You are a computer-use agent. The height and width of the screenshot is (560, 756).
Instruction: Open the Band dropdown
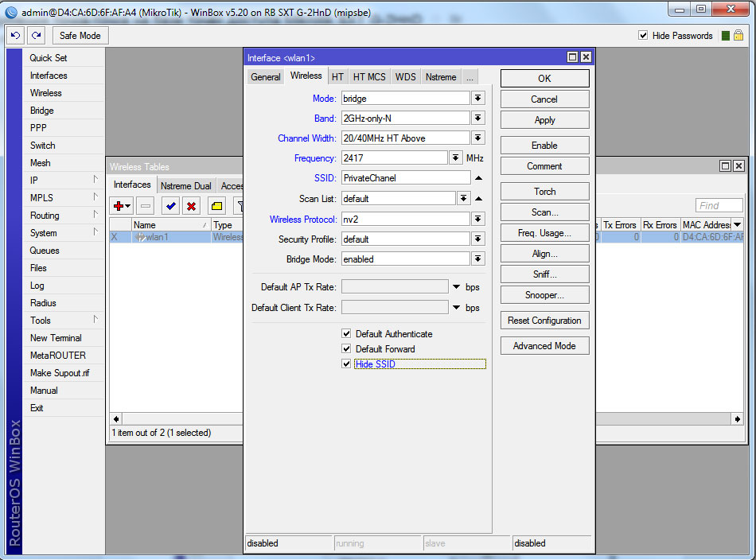point(477,118)
